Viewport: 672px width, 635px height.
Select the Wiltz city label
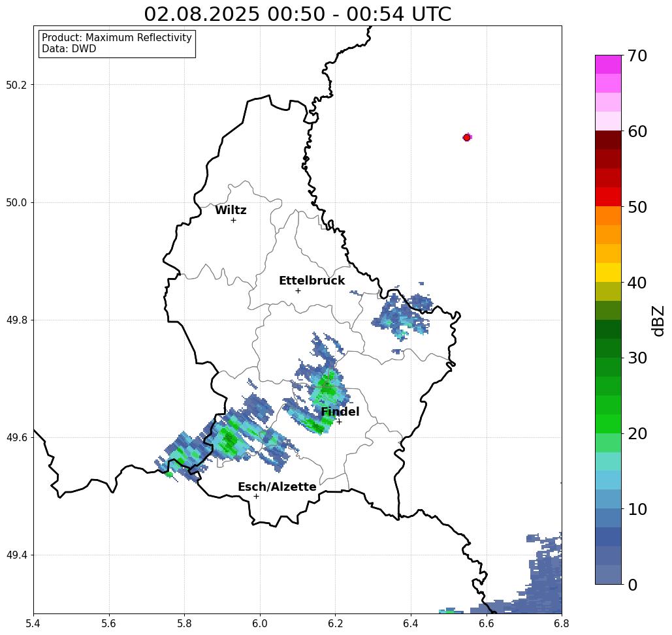[231, 210]
